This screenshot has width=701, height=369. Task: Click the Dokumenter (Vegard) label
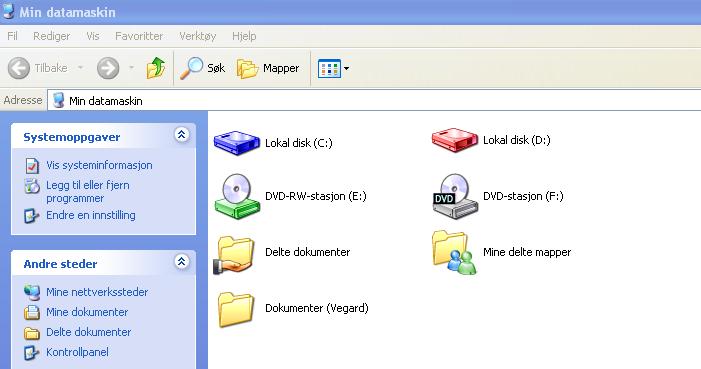(x=317, y=308)
